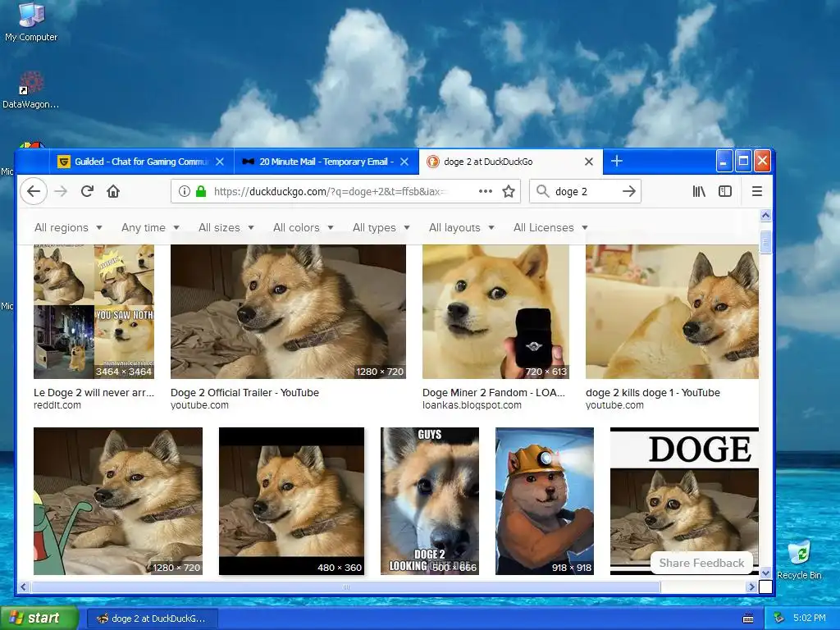Close the 20 Minute Mail tab
840x630 pixels.
click(x=404, y=162)
